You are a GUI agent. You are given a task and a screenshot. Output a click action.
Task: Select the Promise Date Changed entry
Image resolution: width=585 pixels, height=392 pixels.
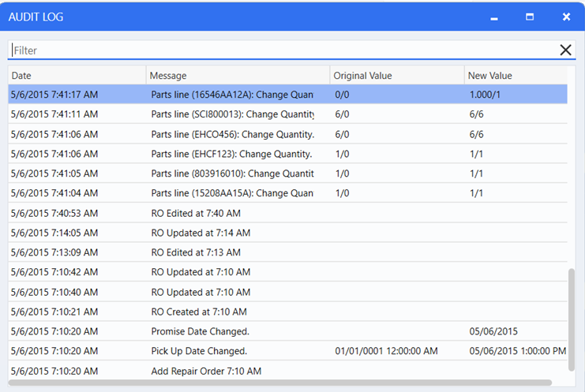click(x=200, y=331)
